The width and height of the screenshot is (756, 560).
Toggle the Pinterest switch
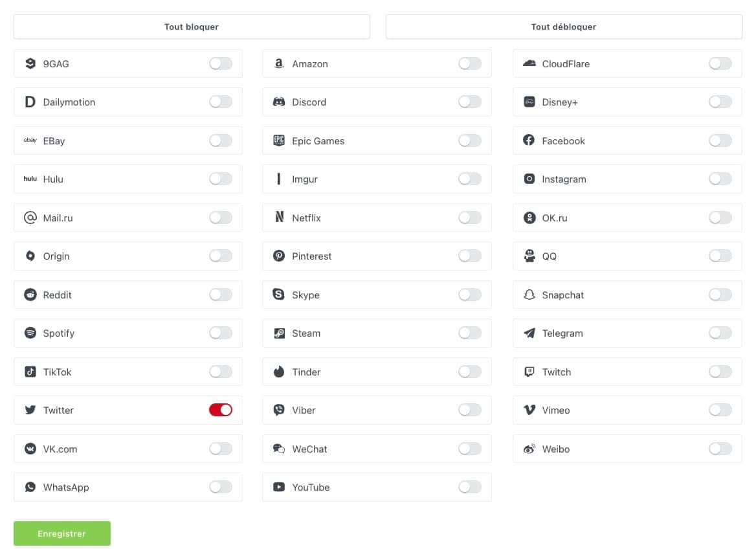coord(470,256)
